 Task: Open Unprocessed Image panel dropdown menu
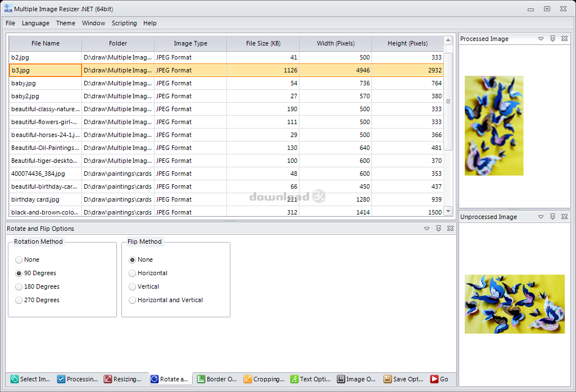(541, 217)
